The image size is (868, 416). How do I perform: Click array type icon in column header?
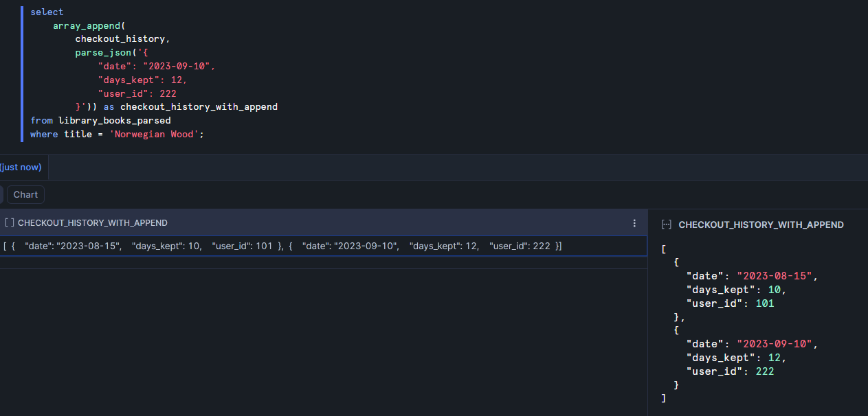[x=10, y=223]
